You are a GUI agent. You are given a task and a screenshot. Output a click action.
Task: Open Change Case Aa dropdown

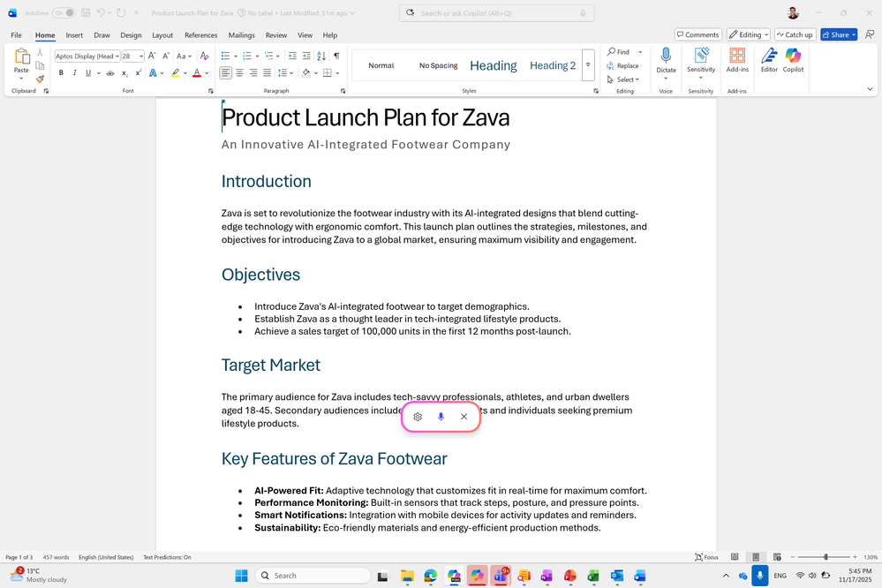184,56
